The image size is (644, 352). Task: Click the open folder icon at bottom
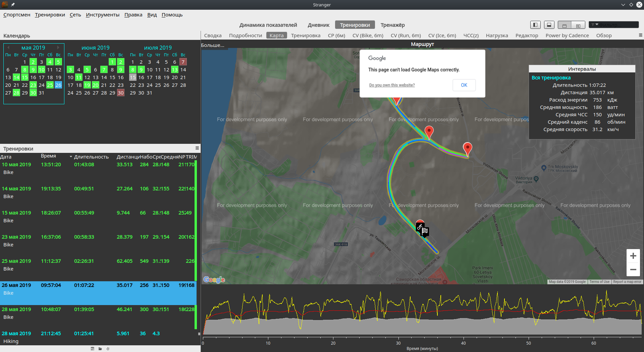point(100,349)
